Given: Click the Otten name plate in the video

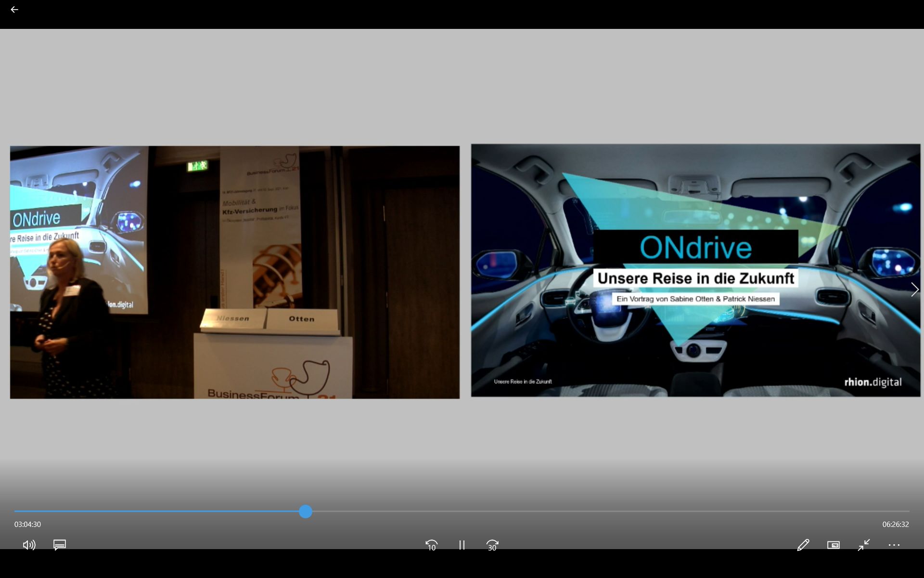Looking at the screenshot, I should pyautogui.click(x=302, y=319).
